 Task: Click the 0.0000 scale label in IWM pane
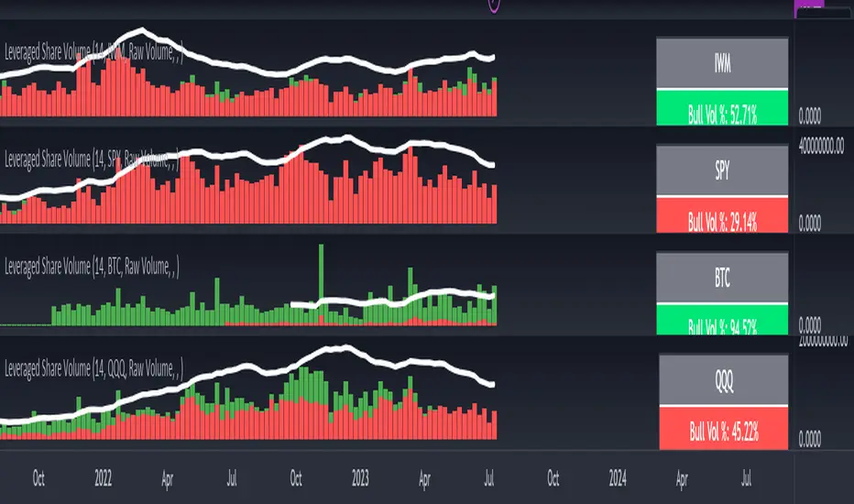[x=809, y=115]
